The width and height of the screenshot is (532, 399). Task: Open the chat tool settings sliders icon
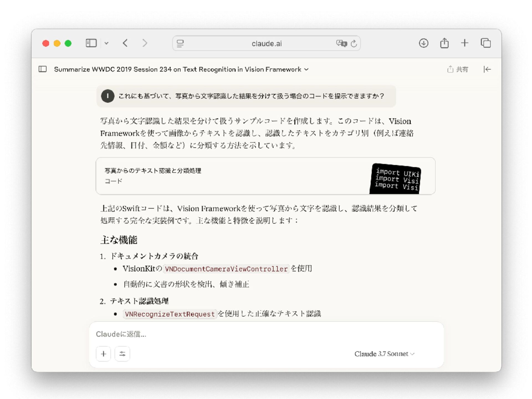[122, 354]
